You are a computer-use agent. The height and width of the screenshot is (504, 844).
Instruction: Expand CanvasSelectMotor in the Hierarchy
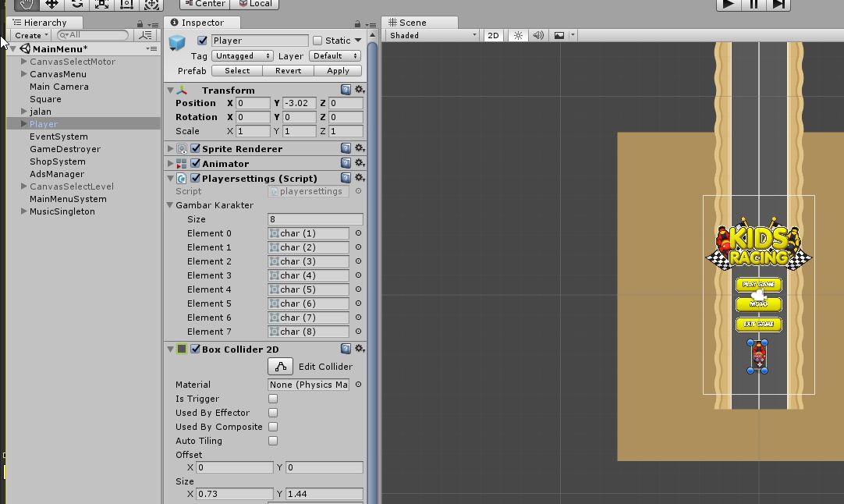pos(24,62)
